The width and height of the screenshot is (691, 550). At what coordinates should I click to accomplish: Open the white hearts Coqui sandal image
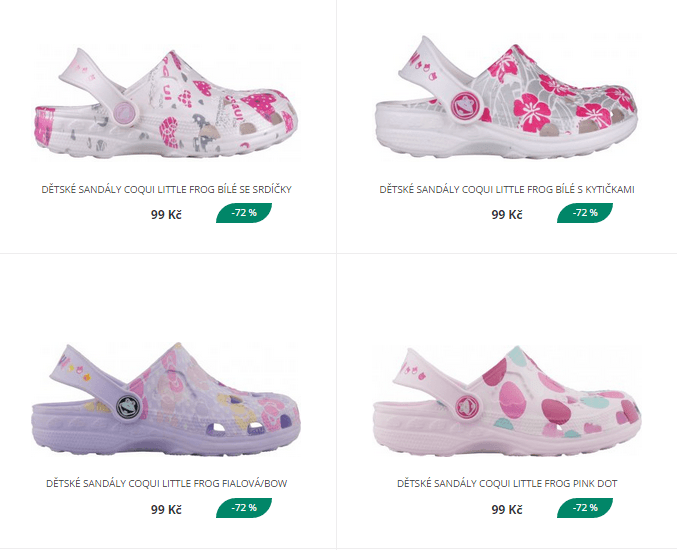pos(166,100)
